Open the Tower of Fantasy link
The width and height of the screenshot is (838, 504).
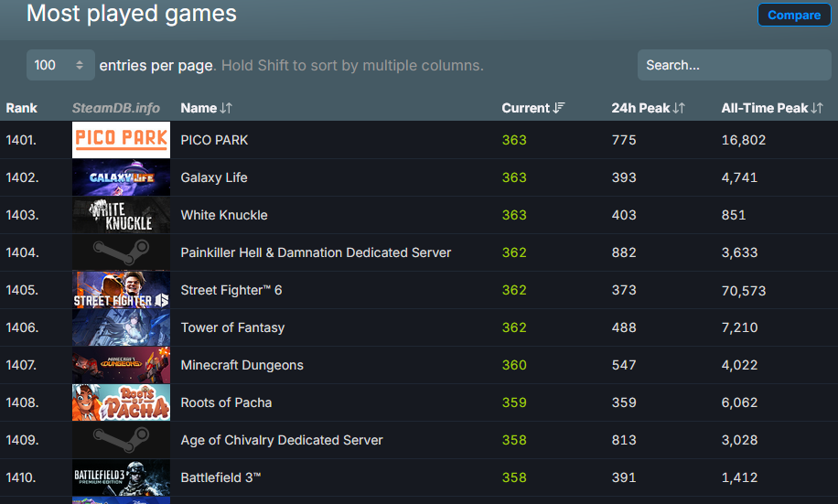pyautogui.click(x=232, y=327)
